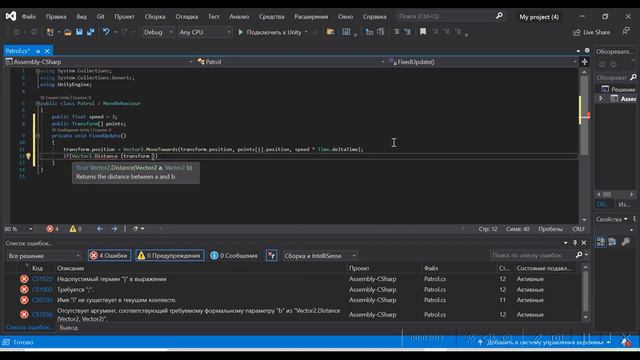Open the Сборка menu
Viewport: 640px width, 360px height.
point(155,17)
